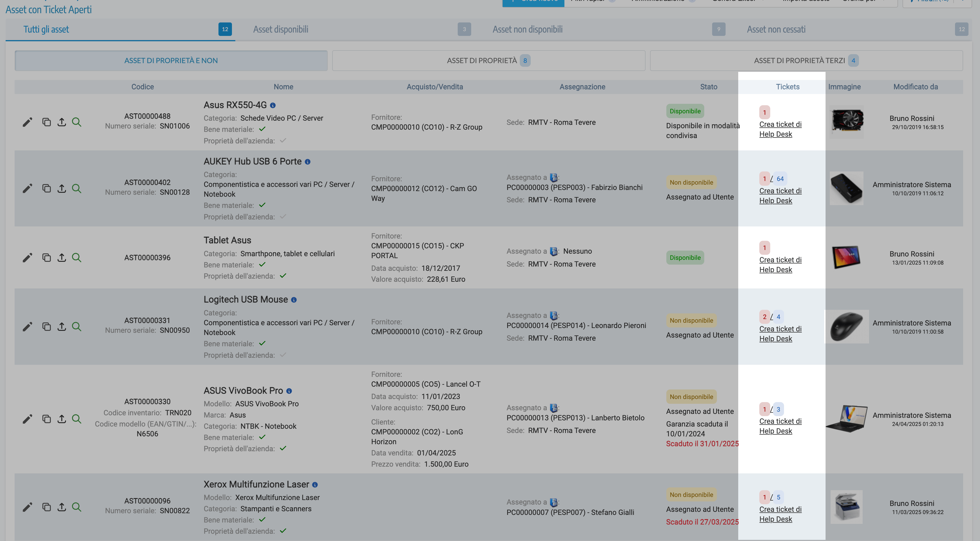Click the info icon next to Logitech USB Mouse
The image size is (980, 541).
pyautogui.click(x=294, y=300)
